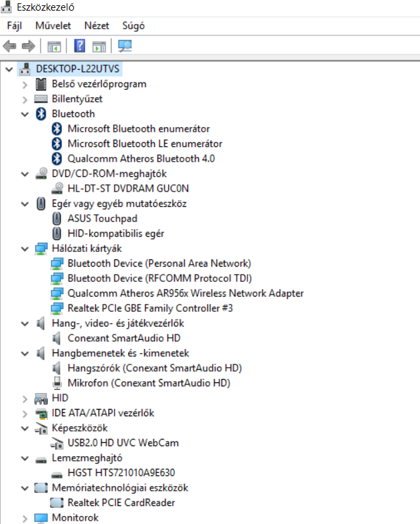Select Microsoft Bluetooth enumerátor device

tap(138, 128)
